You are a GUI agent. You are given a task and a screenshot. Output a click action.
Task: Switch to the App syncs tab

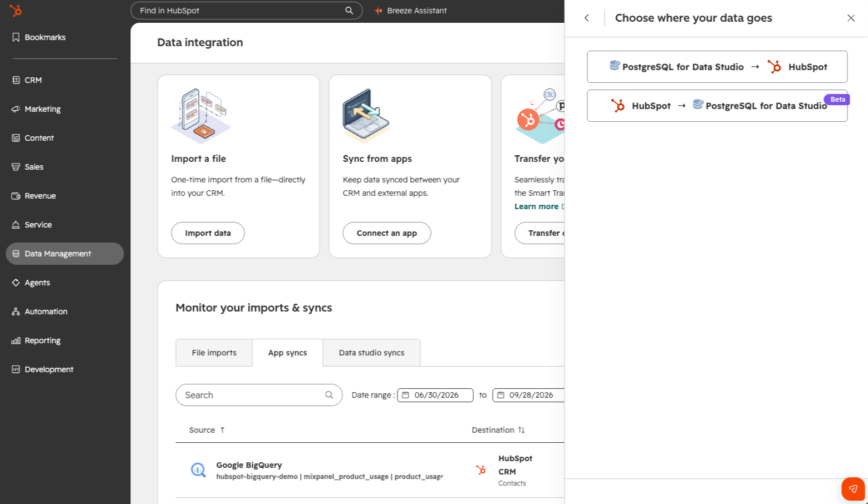[x=287, y=353]
